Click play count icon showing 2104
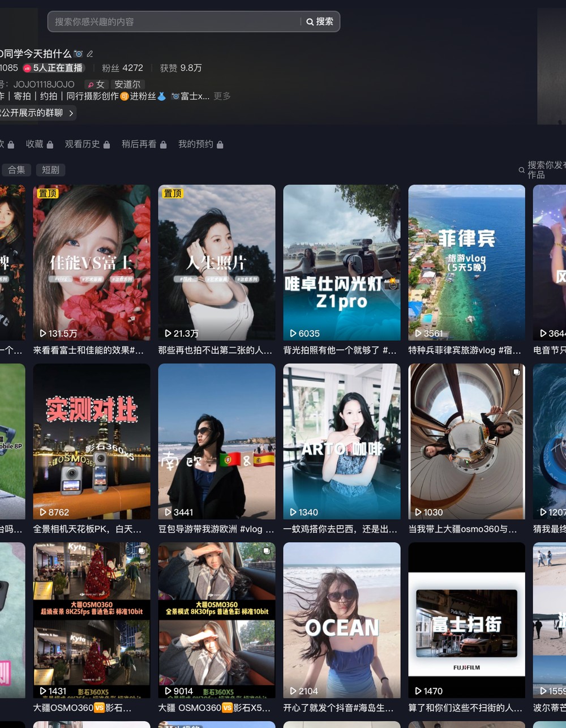Screen dimensions: 566x728 pos(293,691)
